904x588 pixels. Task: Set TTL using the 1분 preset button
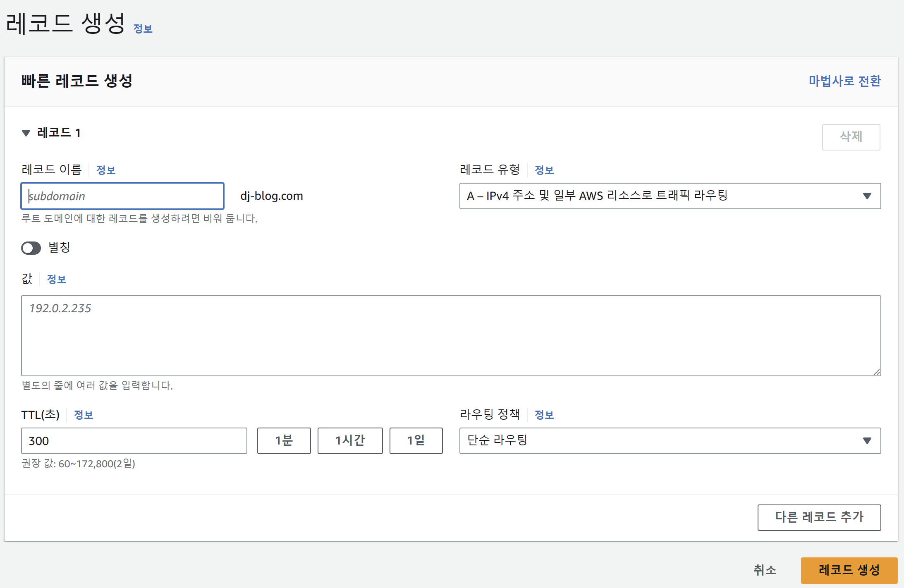[x=284, y=441]
